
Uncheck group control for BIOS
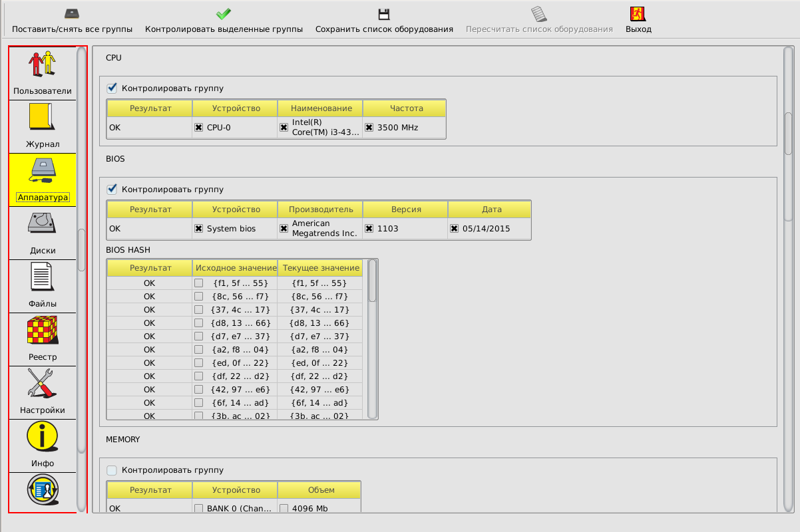pyautogui.click(x=112, y=189)
